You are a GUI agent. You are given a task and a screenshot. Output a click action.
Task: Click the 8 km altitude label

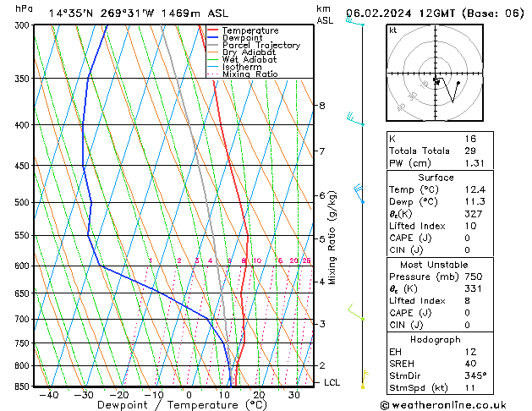pos(322,106)
